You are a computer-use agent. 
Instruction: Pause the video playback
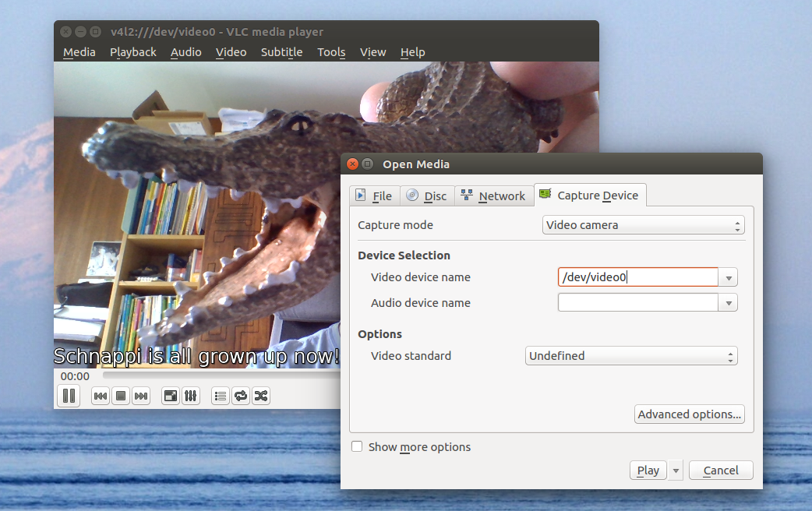(69, 396)
